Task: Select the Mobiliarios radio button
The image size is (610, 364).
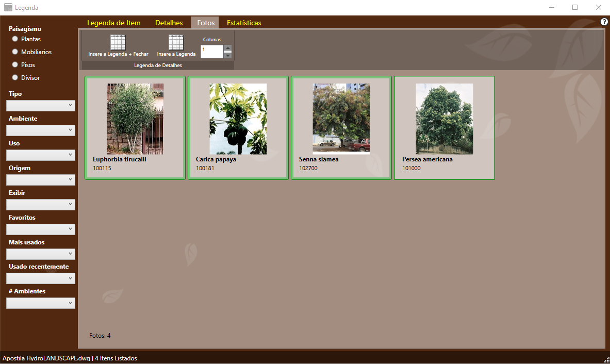Action: pyautogui.click(x=15, y=52)
